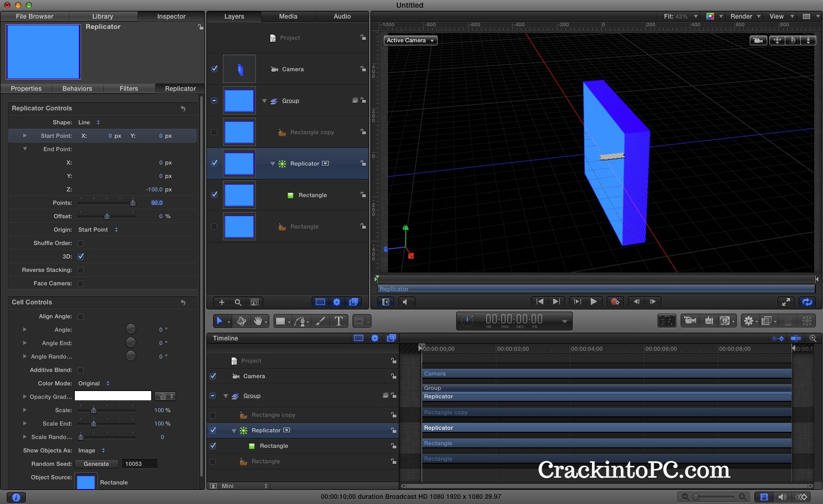Screen dimensions: 823x504
Task: Switch to the Audio tab
Action: click(342, 17)
